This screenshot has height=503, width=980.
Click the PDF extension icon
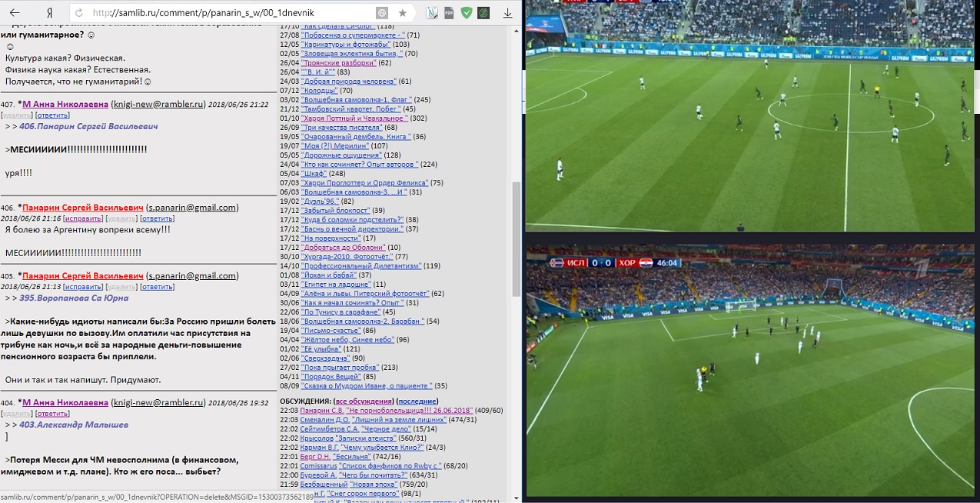tap(449, 13)
